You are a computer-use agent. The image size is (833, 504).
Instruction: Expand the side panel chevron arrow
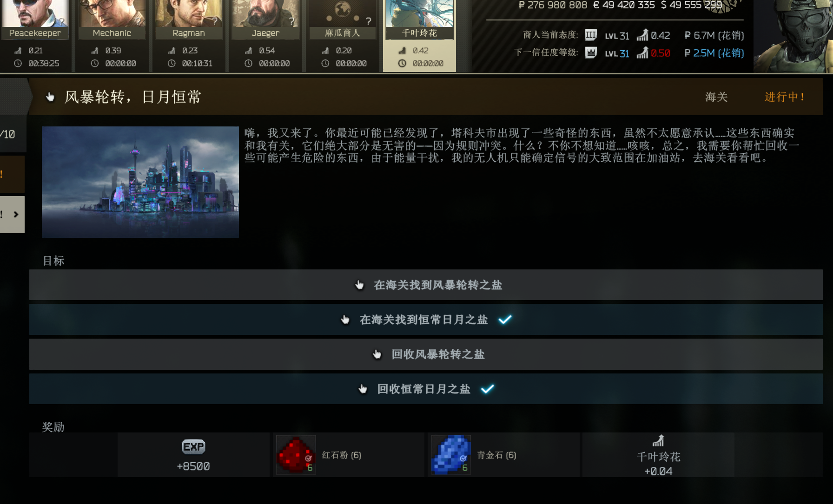click(x=16, y=215)
